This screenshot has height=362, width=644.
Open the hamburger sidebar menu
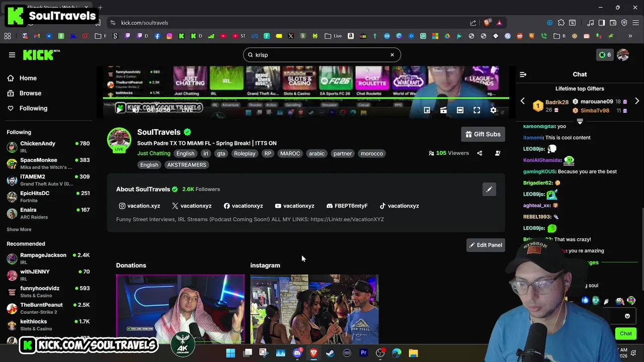tap(12, 55)
